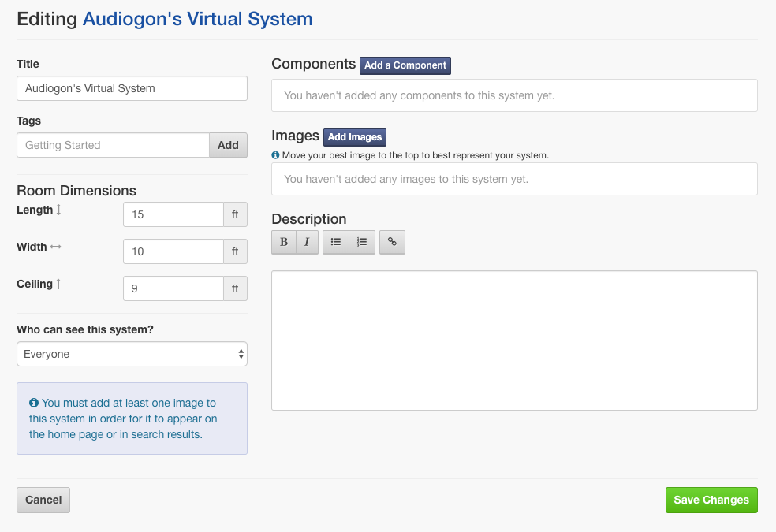
Task: Click Add a Component button
Action: 405,65
